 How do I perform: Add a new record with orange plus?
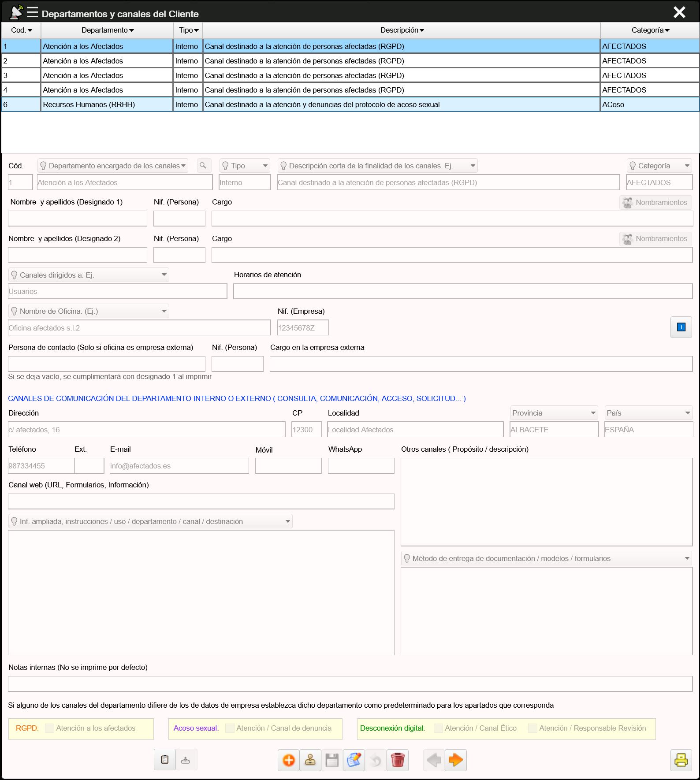coord(289,760)
